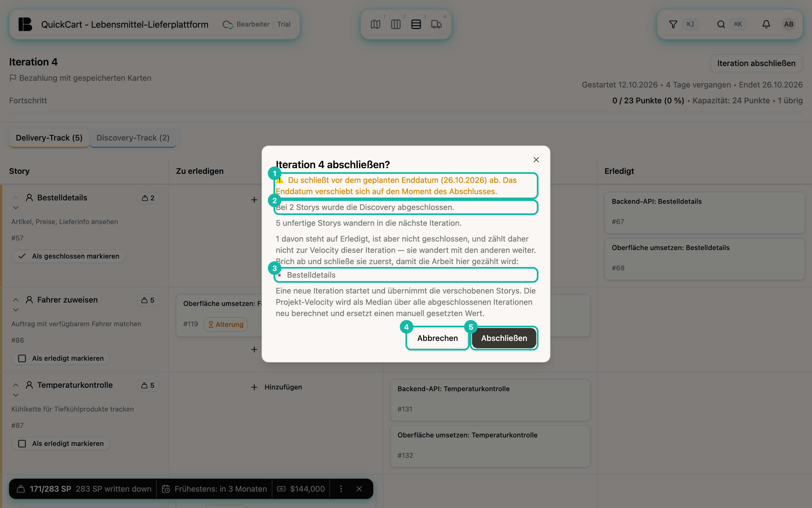Click the QuickCart app logo icon
Screen dimensions: 812x508
(x=25, y=24)
